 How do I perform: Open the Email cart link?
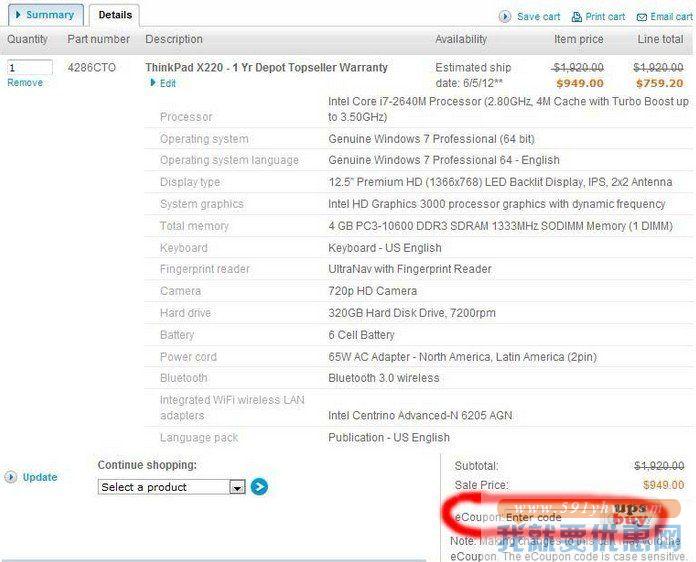point(671,17)
